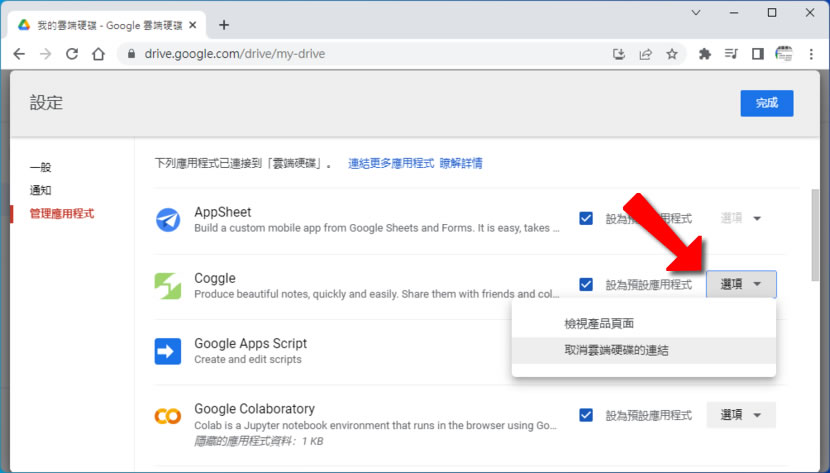This screenshot has width=830, height=473.
Task: Click the Google Drive tab favicon
Action: click(24, 25)
